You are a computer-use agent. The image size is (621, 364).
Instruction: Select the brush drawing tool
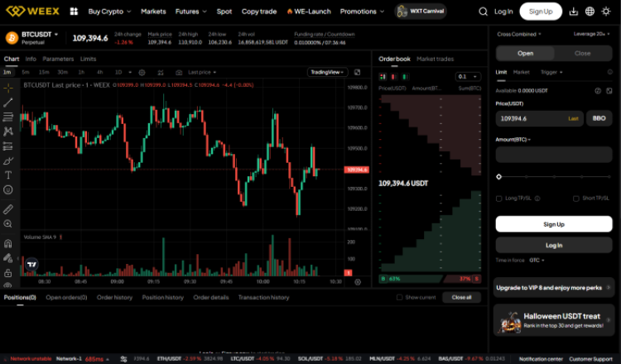(x=8, y=160)
